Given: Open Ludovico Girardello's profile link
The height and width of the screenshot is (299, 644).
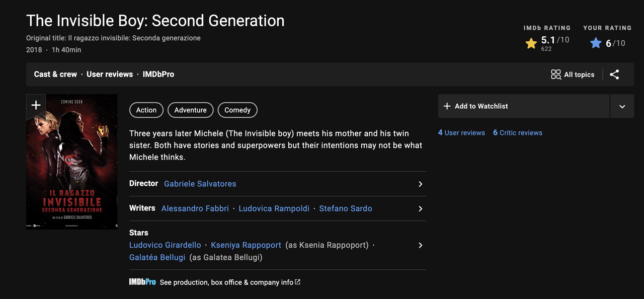Looking at the screenshot, I should click(x=165, y=245).
